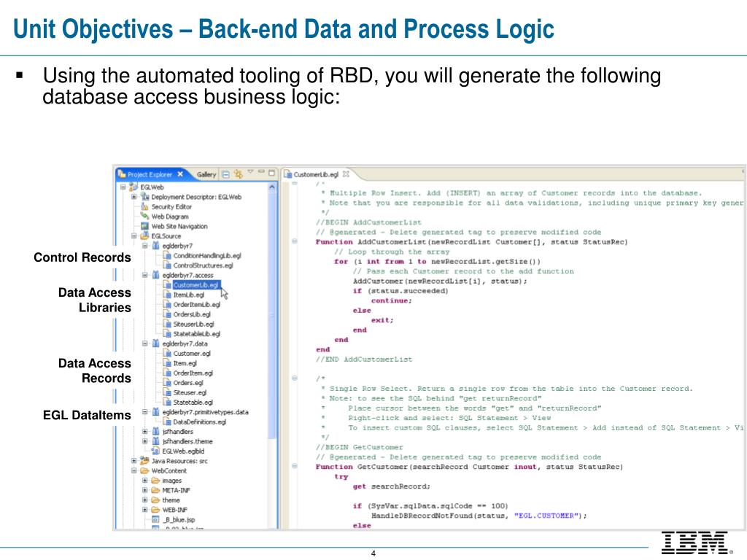
Task: Click the Security Editor icon
Action: (144, 206)
